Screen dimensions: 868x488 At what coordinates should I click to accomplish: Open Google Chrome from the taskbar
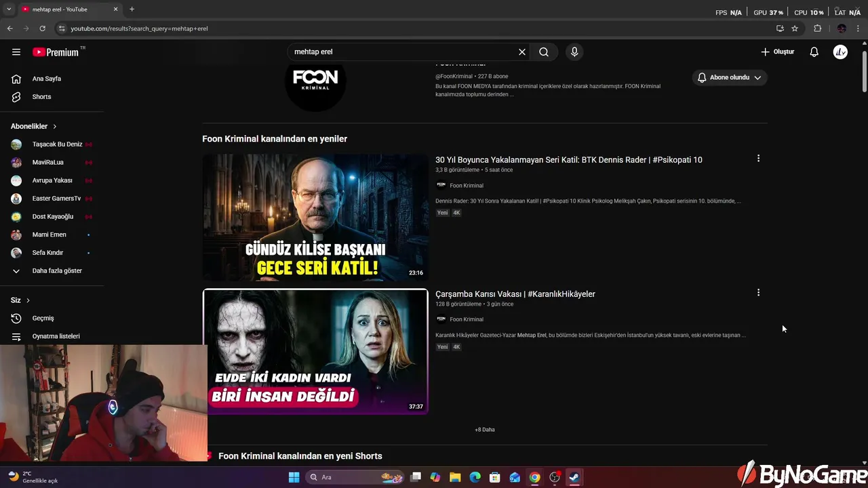[x=534, y=477]
